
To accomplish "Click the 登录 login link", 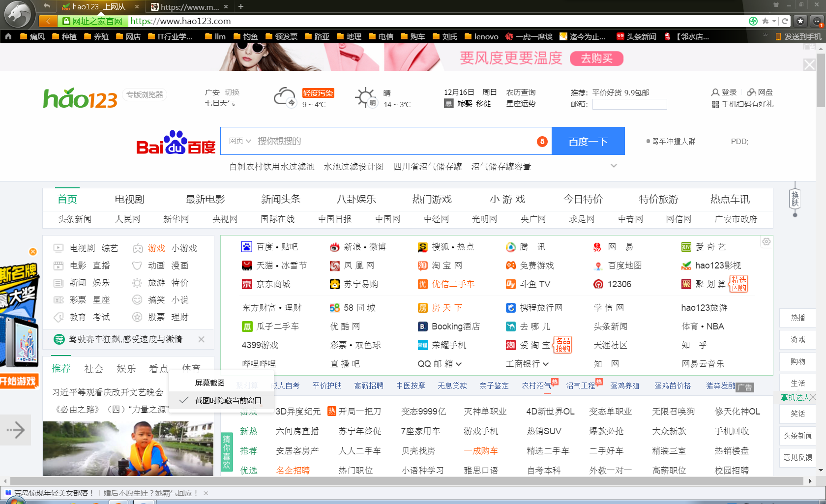I will (x=724, y=92).
